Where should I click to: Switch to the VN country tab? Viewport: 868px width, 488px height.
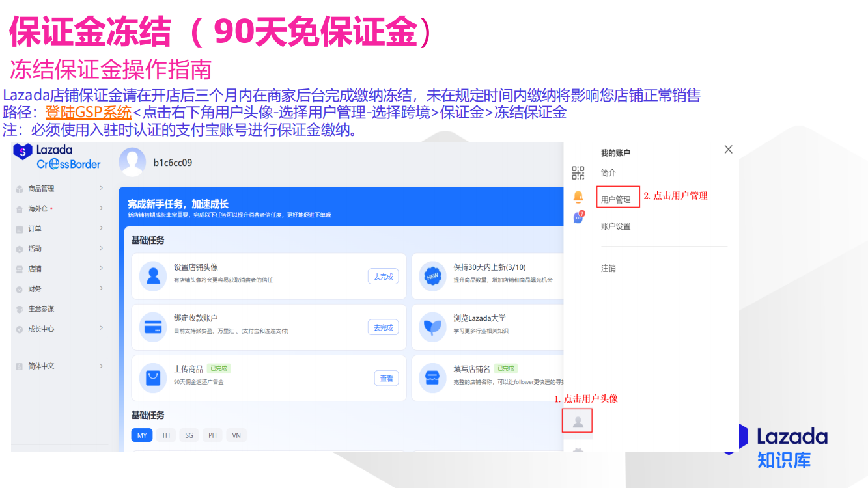point(236,435)
